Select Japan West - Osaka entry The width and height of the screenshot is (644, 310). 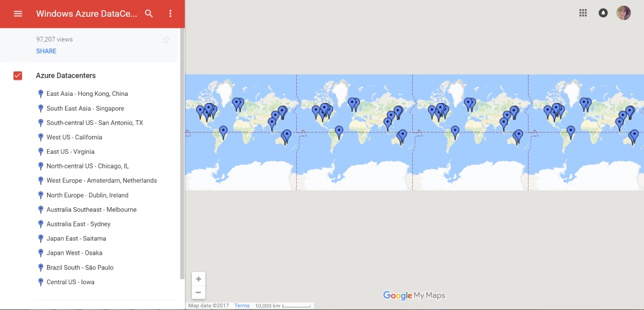click(74, 253)
